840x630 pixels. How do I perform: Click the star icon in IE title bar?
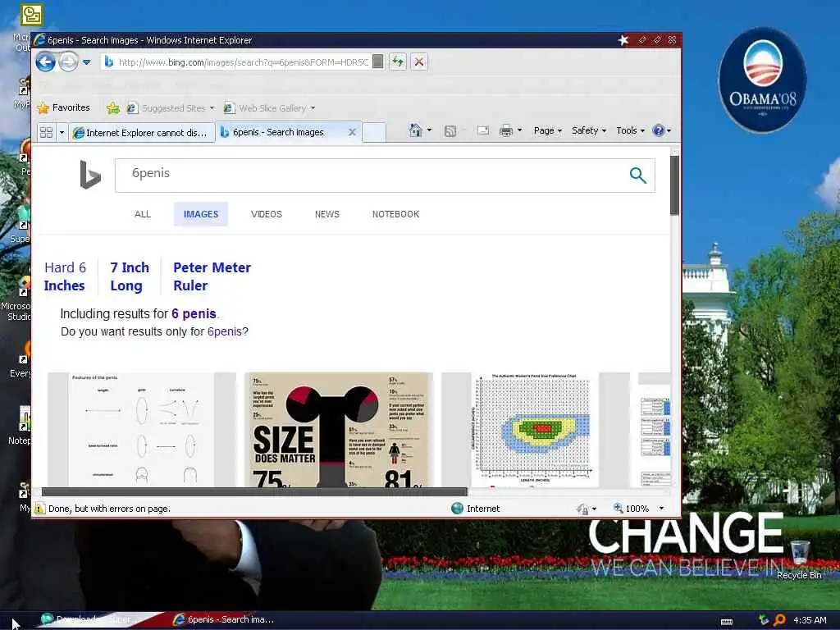coord(623,39)
